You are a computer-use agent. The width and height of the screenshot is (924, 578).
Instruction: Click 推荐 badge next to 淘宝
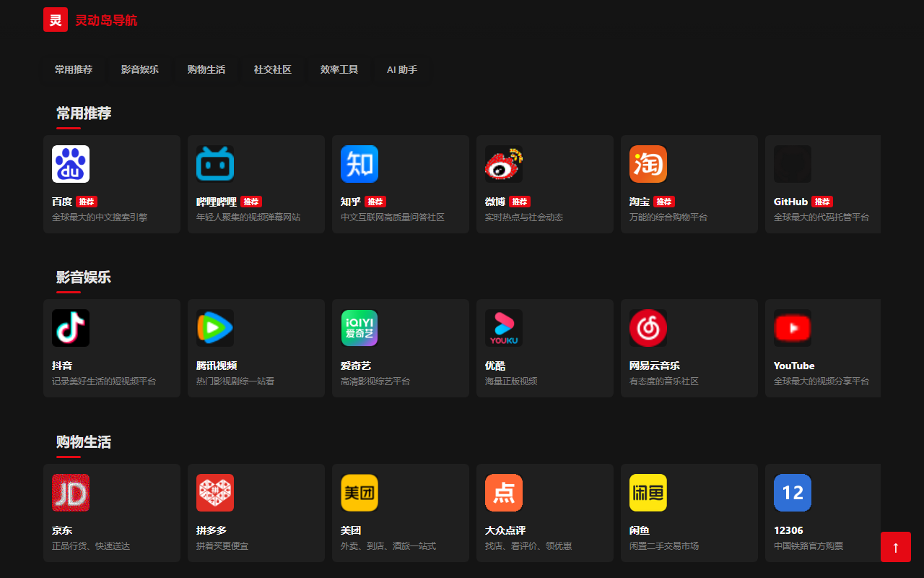point(664,202)
